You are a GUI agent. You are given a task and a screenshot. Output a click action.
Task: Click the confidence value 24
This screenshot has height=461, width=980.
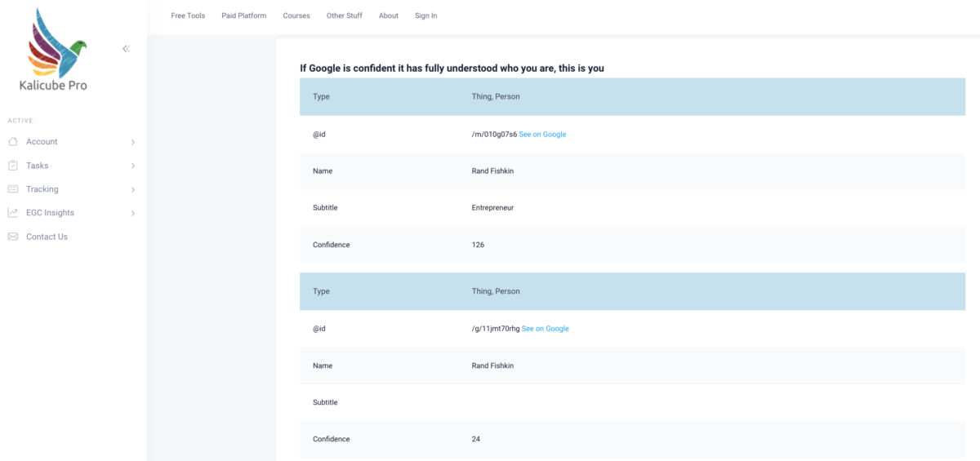[476, 439]
